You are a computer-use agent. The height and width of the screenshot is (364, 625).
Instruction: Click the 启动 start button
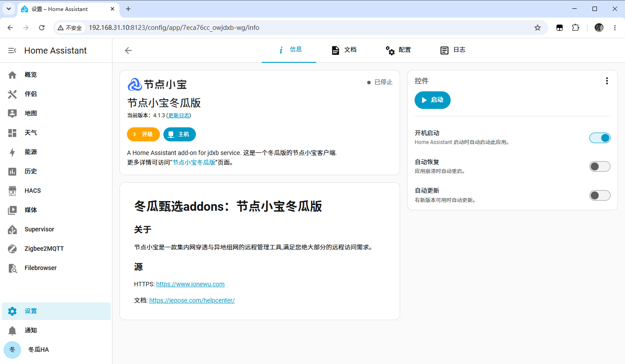pyautogui.click(x=433, y=100)
